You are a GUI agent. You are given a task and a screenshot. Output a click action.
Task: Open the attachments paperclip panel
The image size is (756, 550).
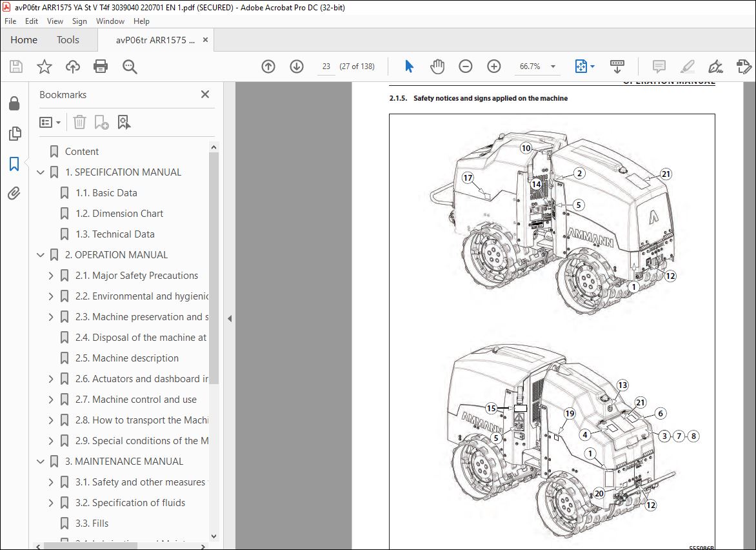[x=14, y=194]
